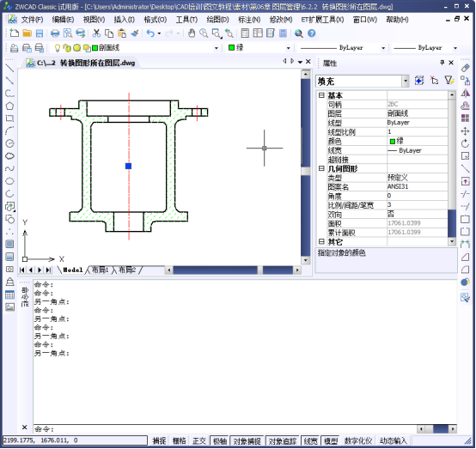Screen dimensions: 476x449
Task: Click the Undo arrow icon
Action: coord(150,33)
